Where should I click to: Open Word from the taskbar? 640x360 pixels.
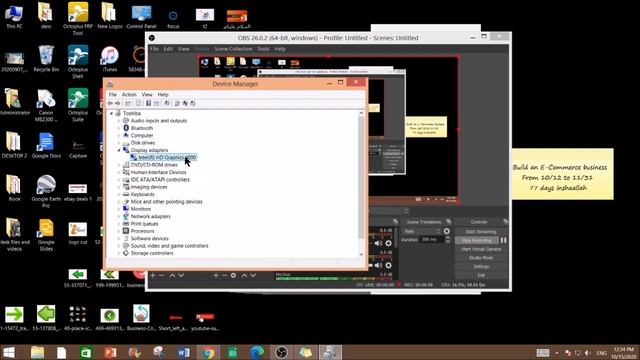click(x=183, y=352)
